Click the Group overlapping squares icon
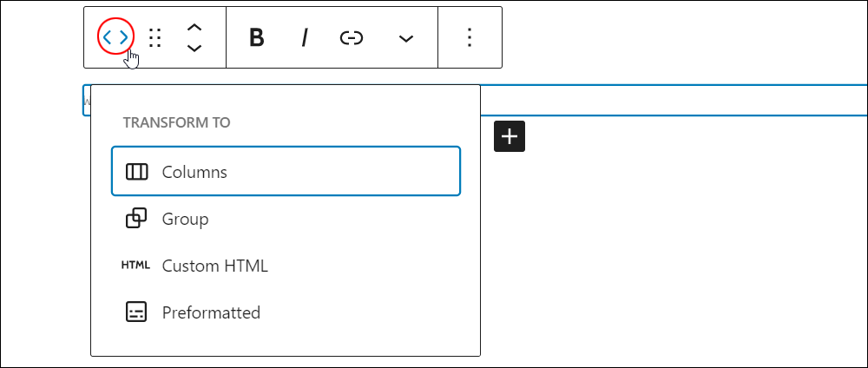Screen dimensions: 868x368 (136, 219)
